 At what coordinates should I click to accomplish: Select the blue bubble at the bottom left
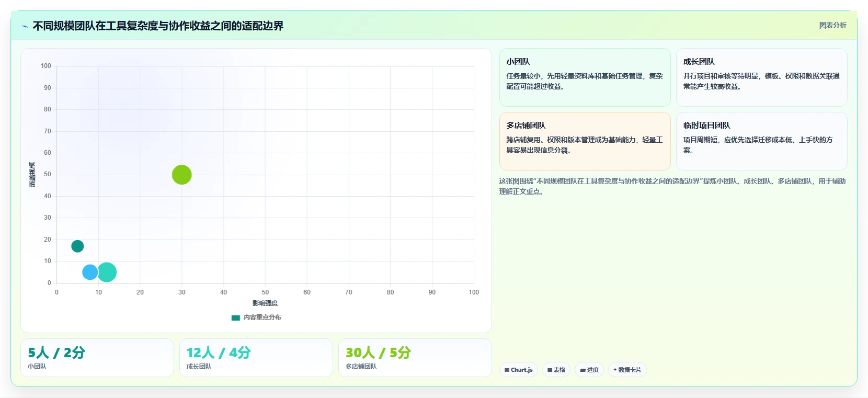pyautogui.click(x=90, y=272)
